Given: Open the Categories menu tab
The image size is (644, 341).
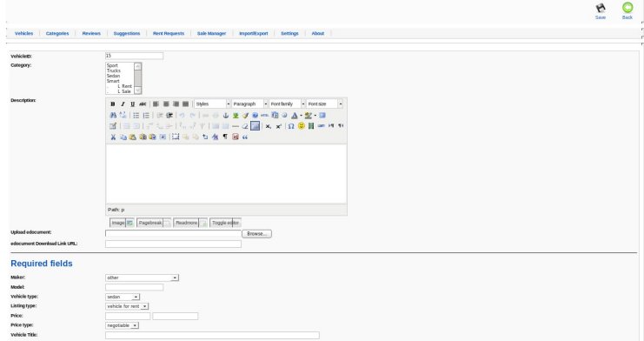Looking at the screenshot, I should tap(57, 33).
